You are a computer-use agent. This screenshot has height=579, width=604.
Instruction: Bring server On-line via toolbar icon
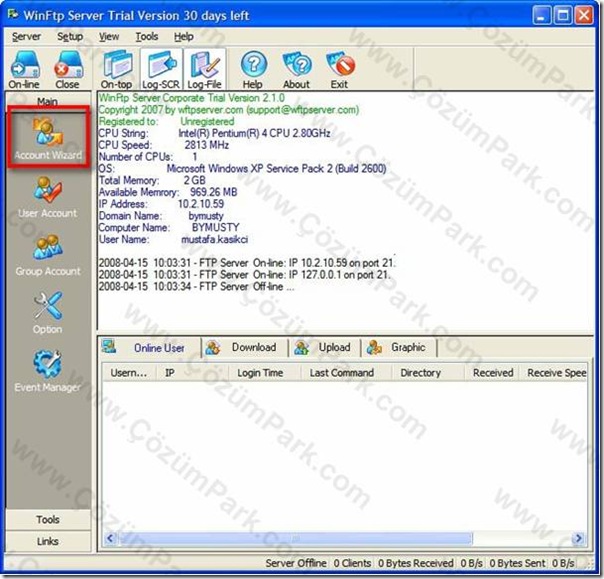pyautogui.click(x=24, y=69)
